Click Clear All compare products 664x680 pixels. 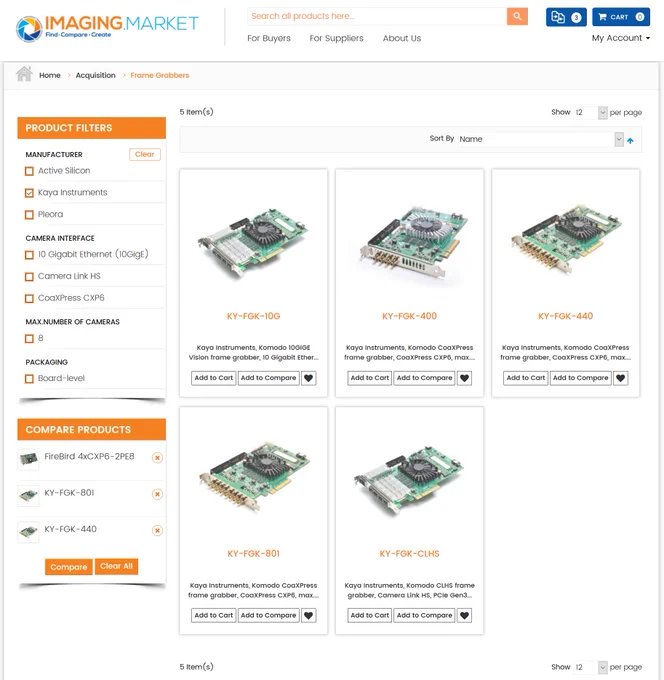pyautogui.click(x=116, y=566)
